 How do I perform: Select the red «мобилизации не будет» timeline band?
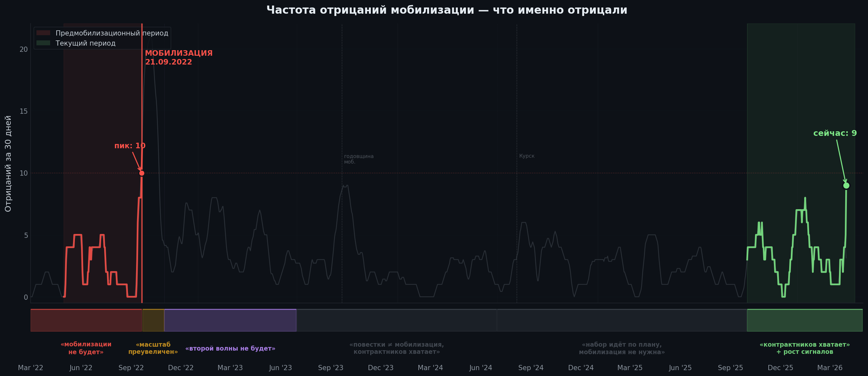86,320
